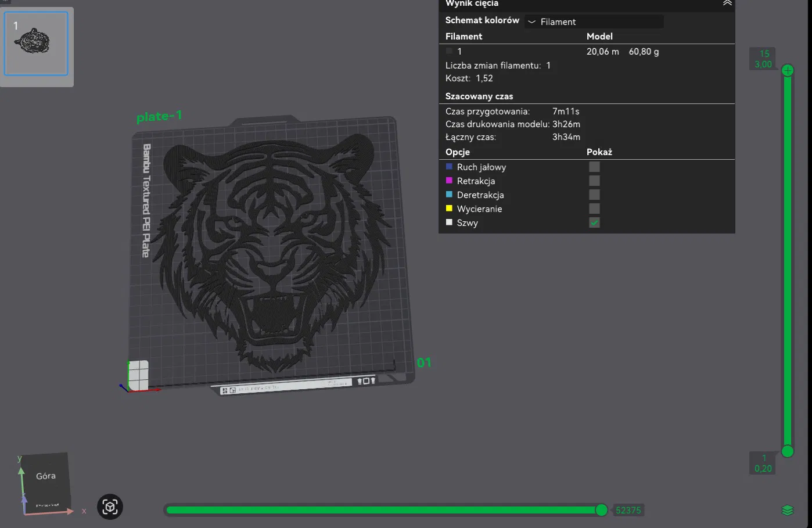The height and width of the screenshot is (528, 812).
Task: Select plate 1 thumbnail
Action: [36, 44]
